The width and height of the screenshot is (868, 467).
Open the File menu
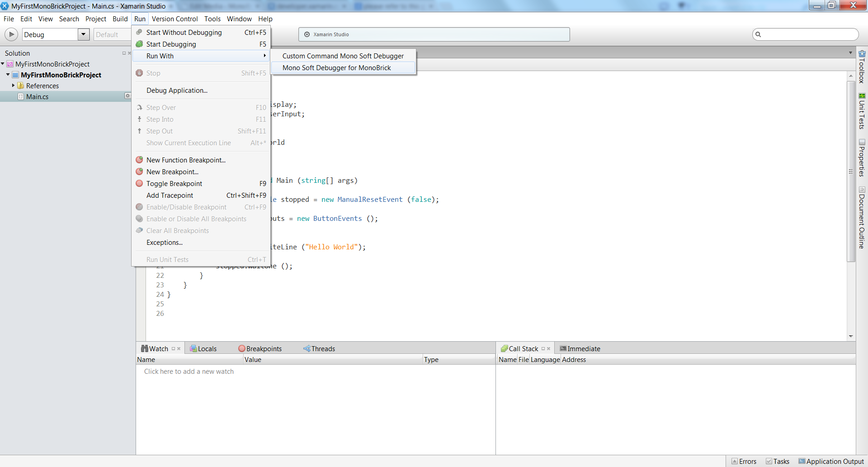[9, 19]
